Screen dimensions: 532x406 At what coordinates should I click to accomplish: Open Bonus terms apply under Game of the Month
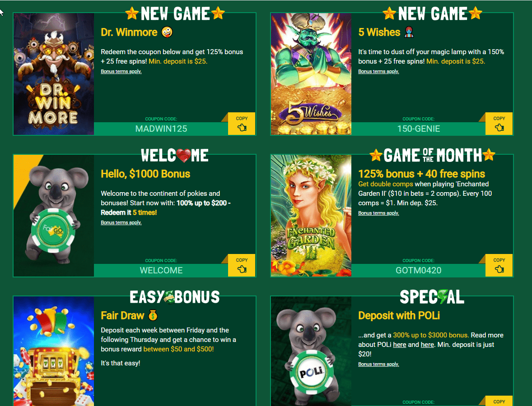pos(378,213)
